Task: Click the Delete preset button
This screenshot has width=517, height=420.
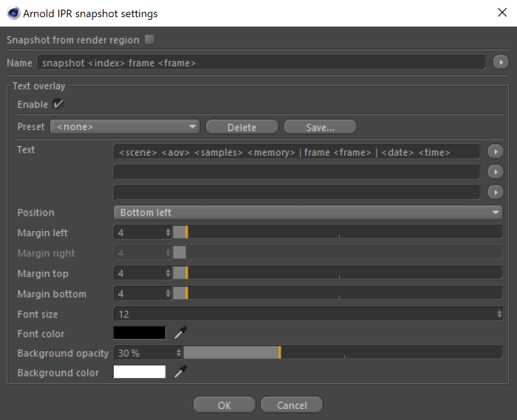Action: click(242, 127)
